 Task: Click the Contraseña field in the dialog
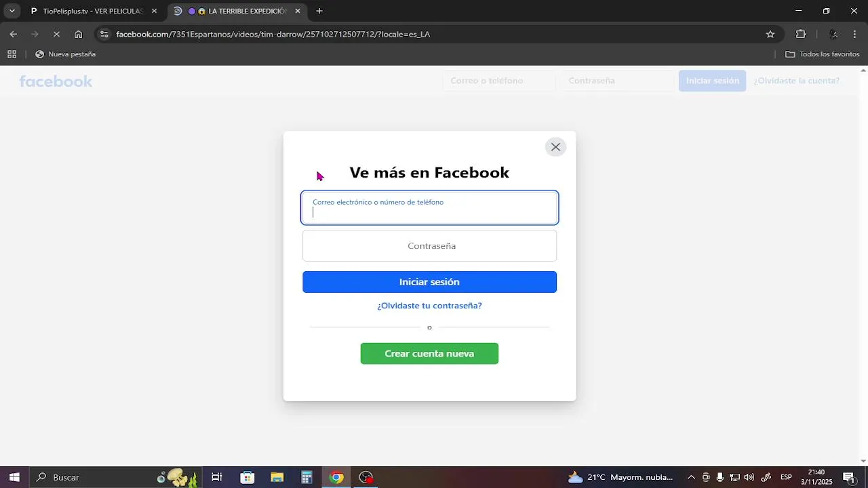(x=429, y=245)
